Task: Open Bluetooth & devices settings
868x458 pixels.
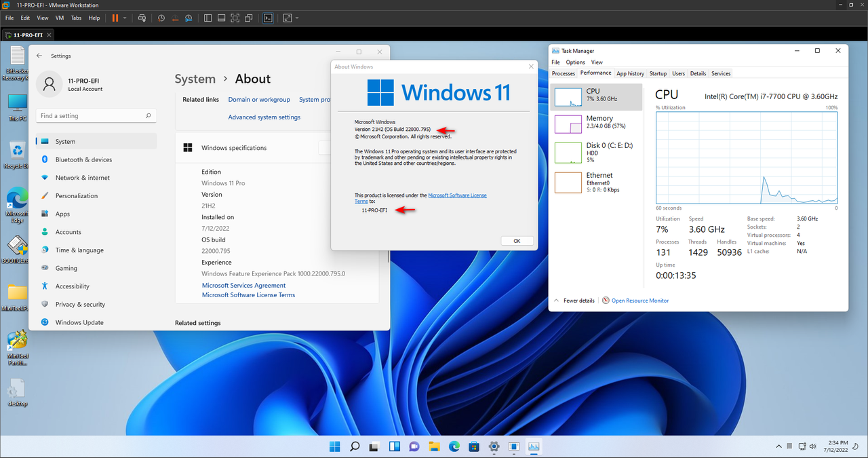Action: click(96, 159)
